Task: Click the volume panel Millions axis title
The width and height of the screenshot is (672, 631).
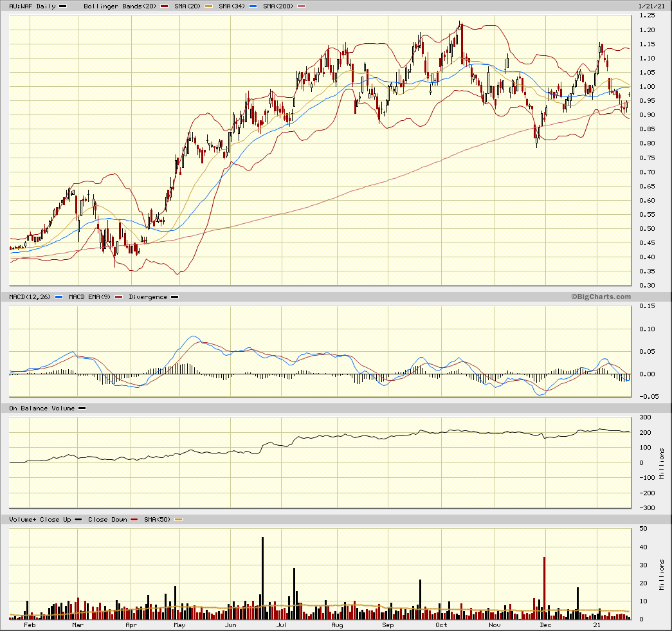Action: point(662,574)
